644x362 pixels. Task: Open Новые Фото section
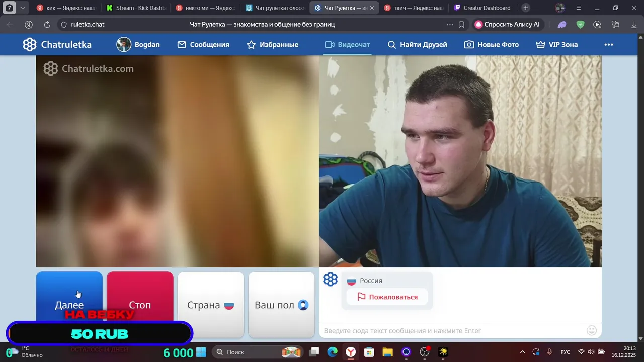point(492,45)
